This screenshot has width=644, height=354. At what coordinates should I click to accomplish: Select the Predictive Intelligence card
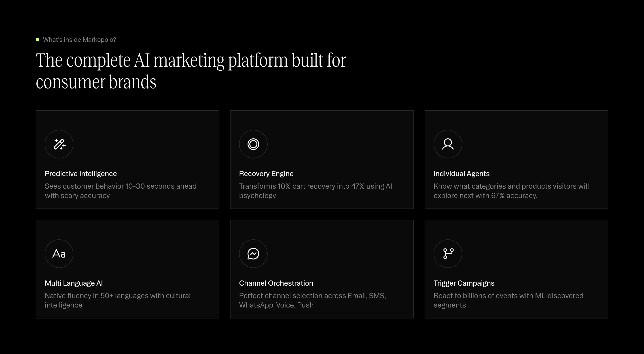[x=127, y=159]
